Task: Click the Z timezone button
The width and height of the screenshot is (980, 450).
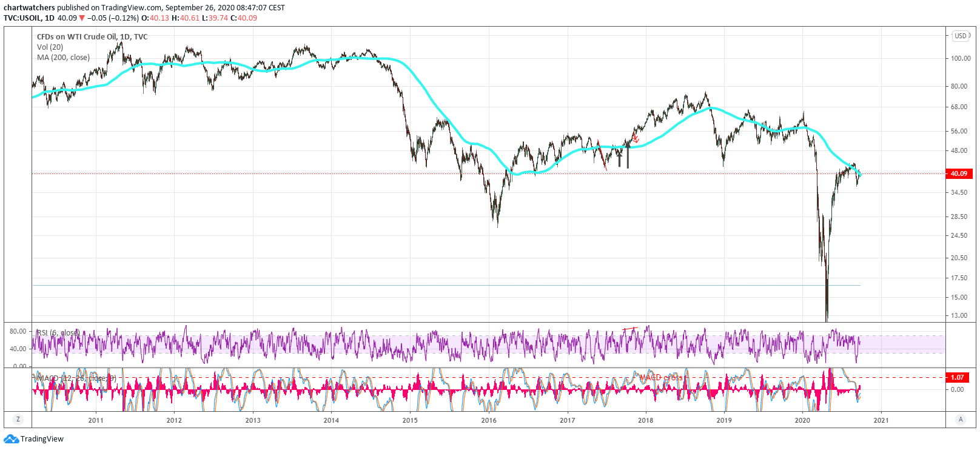Action: [18, 420]
